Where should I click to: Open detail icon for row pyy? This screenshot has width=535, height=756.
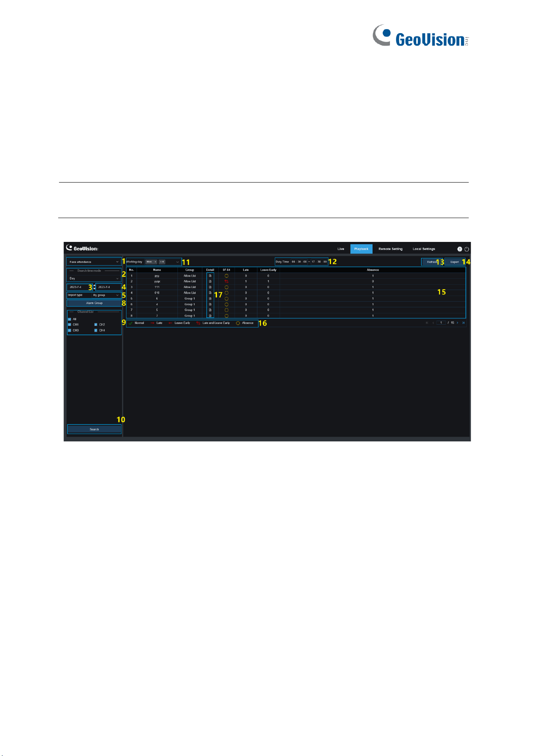210,276
